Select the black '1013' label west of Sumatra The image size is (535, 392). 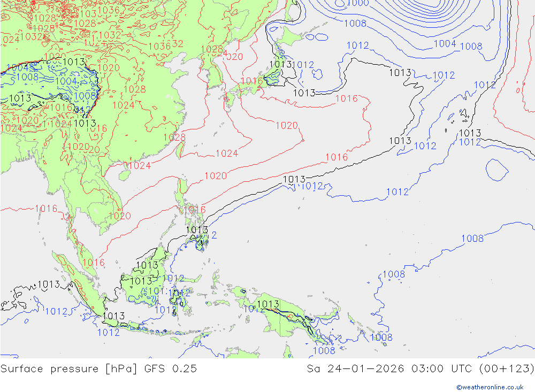pos(49,284)
